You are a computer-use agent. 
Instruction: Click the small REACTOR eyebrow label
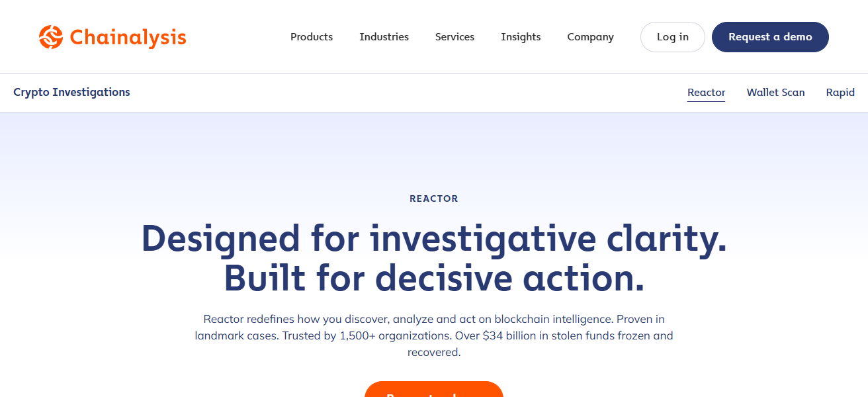[x=434, y=198]
